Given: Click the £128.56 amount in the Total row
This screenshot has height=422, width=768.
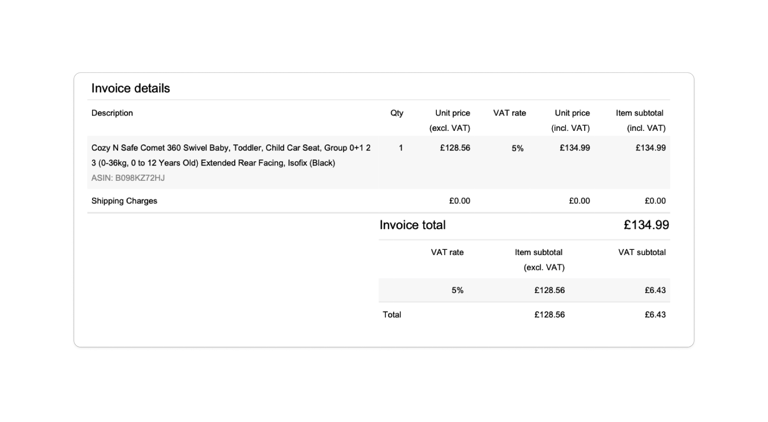Looking at the screenshot, I should [549, 315].
